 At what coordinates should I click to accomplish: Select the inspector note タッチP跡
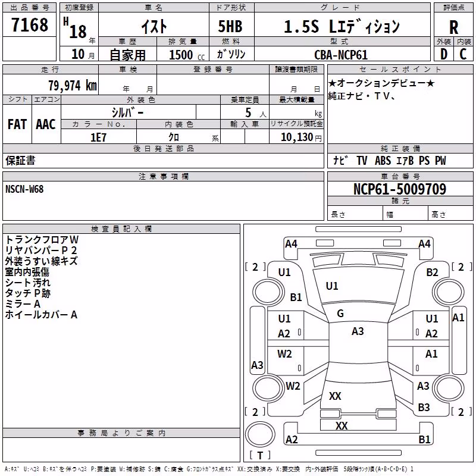[27, 293]
